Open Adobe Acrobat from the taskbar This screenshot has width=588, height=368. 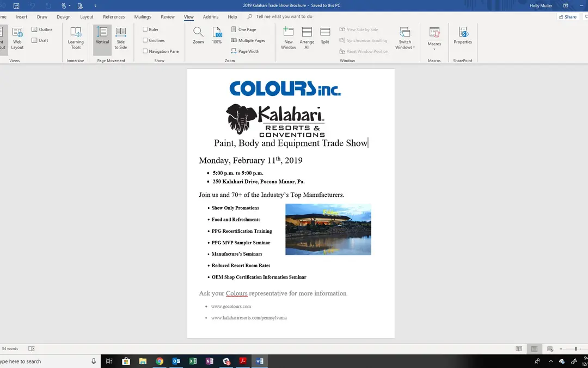pos(243,361)
